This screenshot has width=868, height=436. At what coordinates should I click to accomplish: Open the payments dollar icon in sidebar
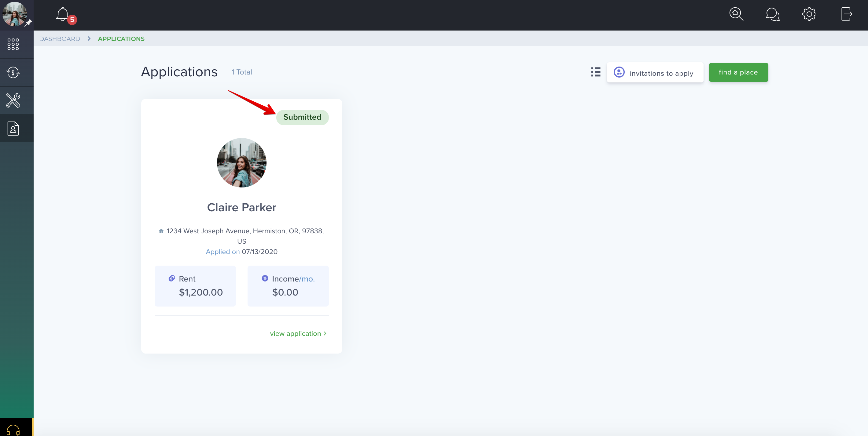(x=13, y=72)
